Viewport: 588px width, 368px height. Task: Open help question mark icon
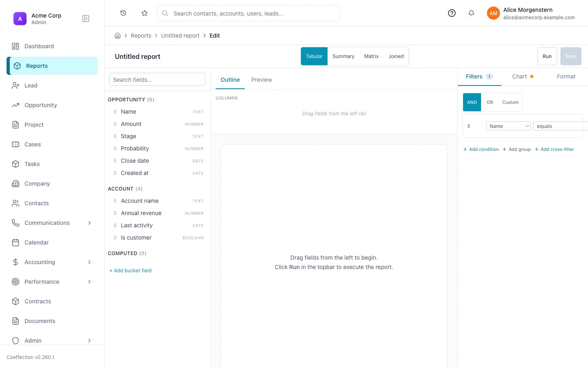(x=452, y=13)
